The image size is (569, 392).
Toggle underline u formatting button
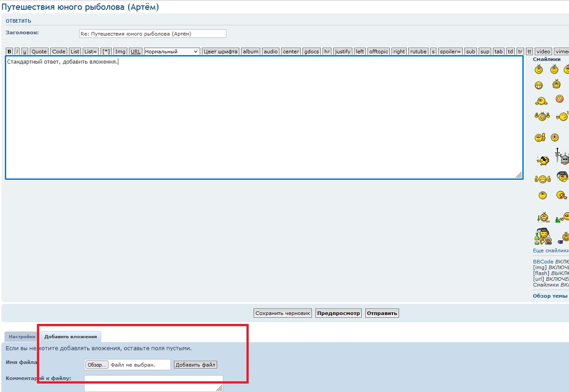(x=24, y=52)
